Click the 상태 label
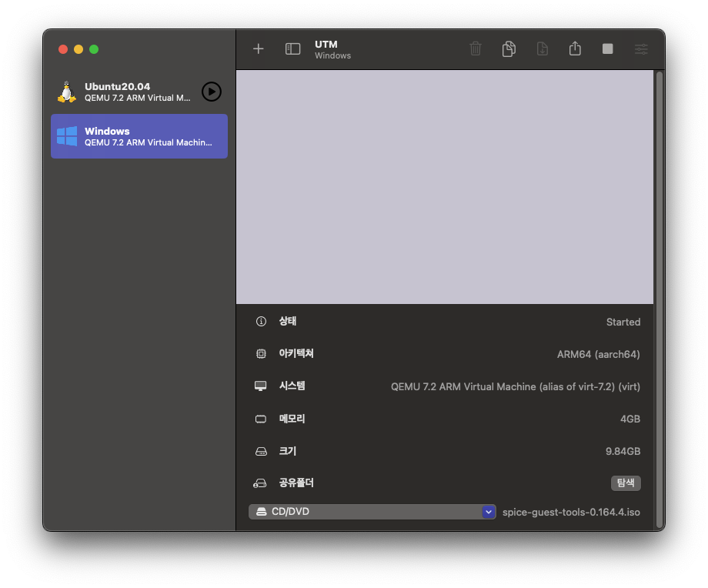Image resolution: width=708 pixels, height=588 pixels. point(288,321)
